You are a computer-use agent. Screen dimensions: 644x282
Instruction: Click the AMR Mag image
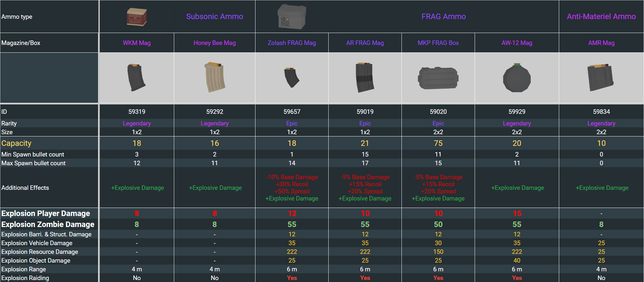pyautogui.click(x=601, y=78)
